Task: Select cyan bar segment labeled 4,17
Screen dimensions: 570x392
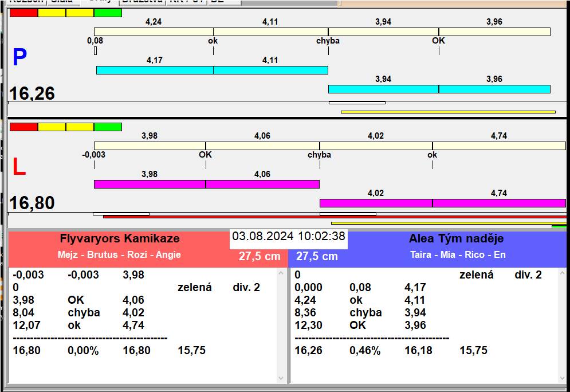Action: tap(155, 70)
